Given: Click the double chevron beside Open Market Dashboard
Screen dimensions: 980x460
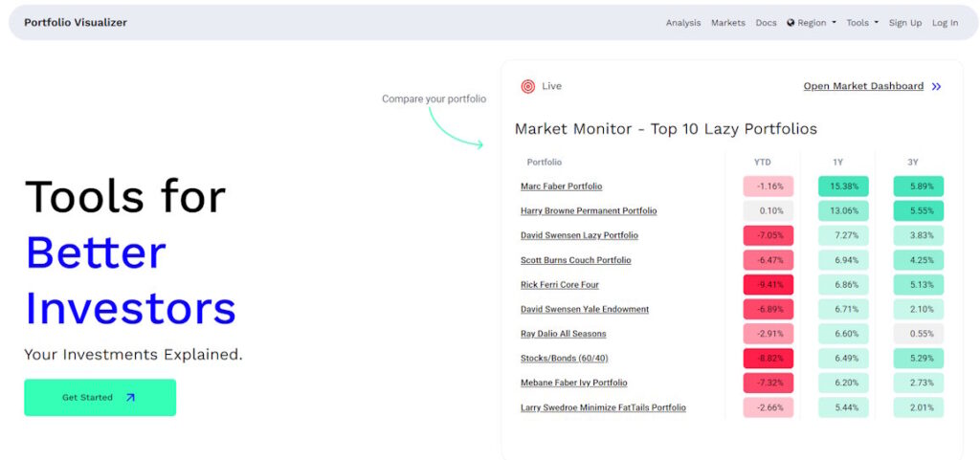Looking at the screenshot, I should click(936, 86).
